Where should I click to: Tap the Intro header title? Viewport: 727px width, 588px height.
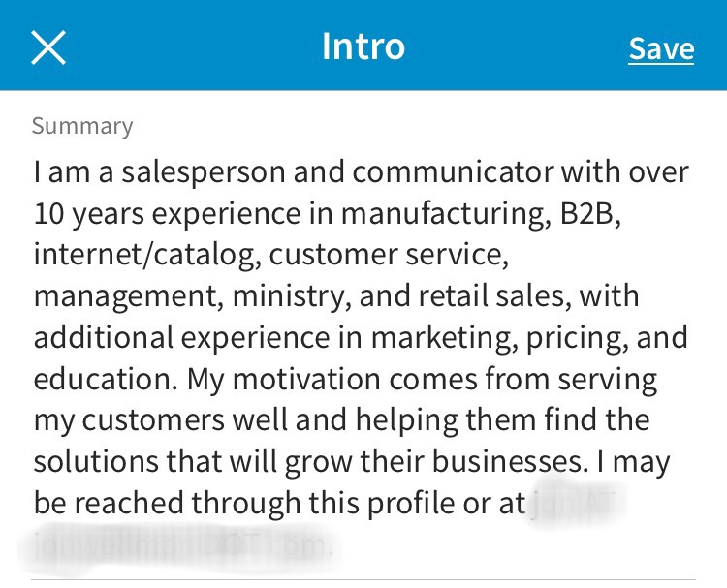coord(363,46)
